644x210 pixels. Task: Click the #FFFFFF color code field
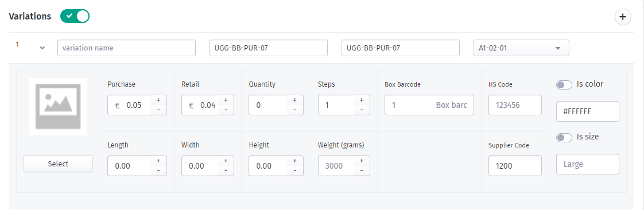point(587,111)
